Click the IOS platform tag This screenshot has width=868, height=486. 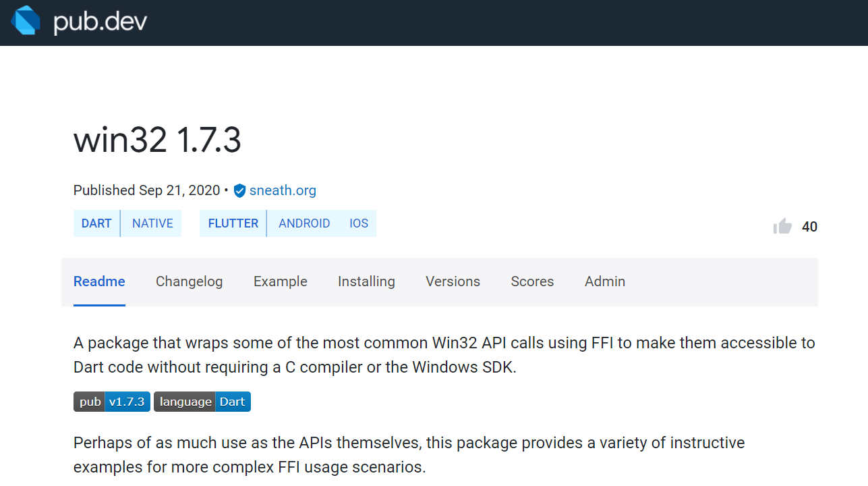pos(359,223)
